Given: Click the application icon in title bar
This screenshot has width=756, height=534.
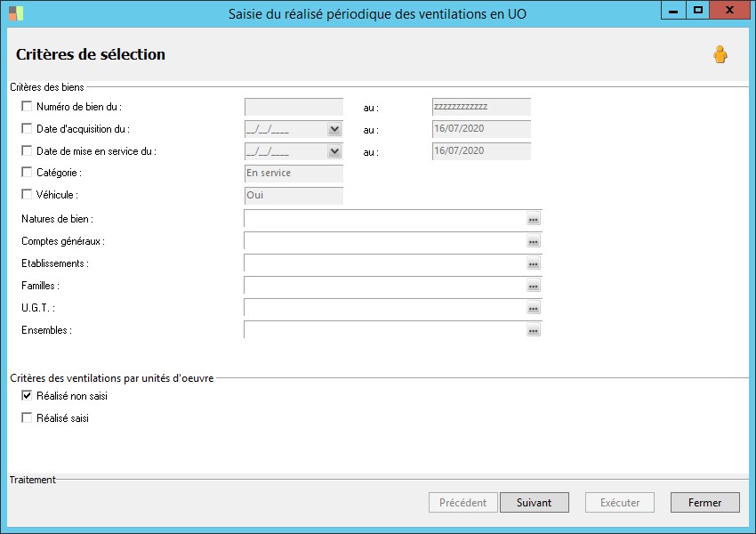Looking at the screenshot, I should (16, 13).
